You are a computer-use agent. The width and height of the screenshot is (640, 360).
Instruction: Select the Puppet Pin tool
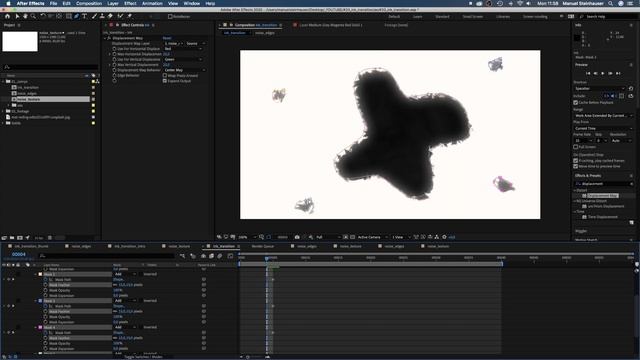(129, 16)
